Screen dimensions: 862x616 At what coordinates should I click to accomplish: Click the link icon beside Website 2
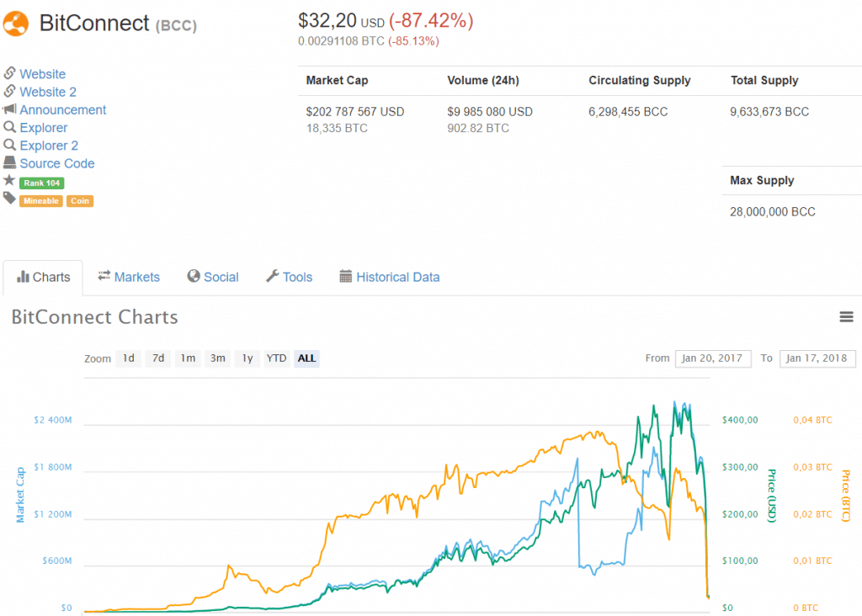(x=9, y=91)
